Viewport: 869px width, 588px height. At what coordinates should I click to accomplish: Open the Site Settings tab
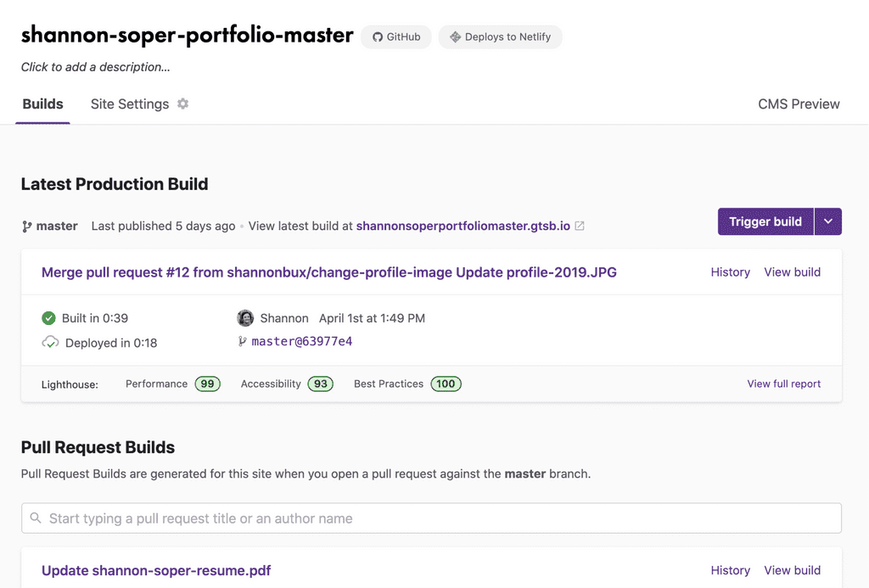[x=130, y=104]
